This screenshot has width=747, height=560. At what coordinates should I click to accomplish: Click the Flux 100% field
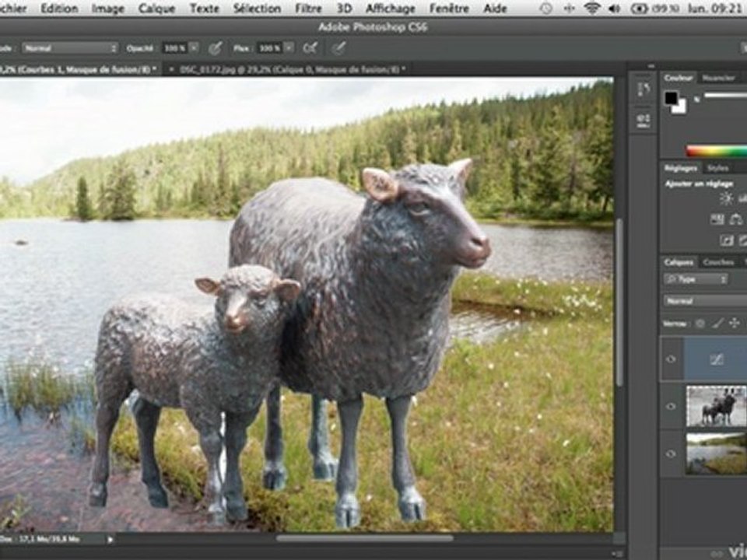270,48
